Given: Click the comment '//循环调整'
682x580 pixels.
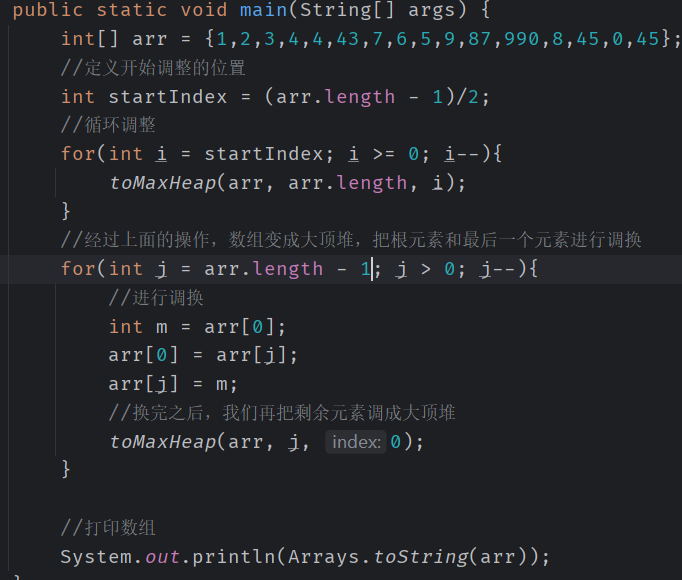Looking at the screenshot, I should pos(108,125).
